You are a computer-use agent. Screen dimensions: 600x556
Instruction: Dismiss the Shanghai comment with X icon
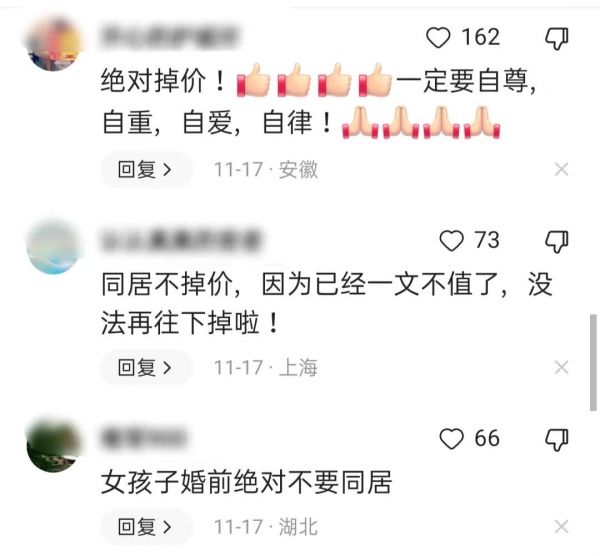(x=561, y=368)
